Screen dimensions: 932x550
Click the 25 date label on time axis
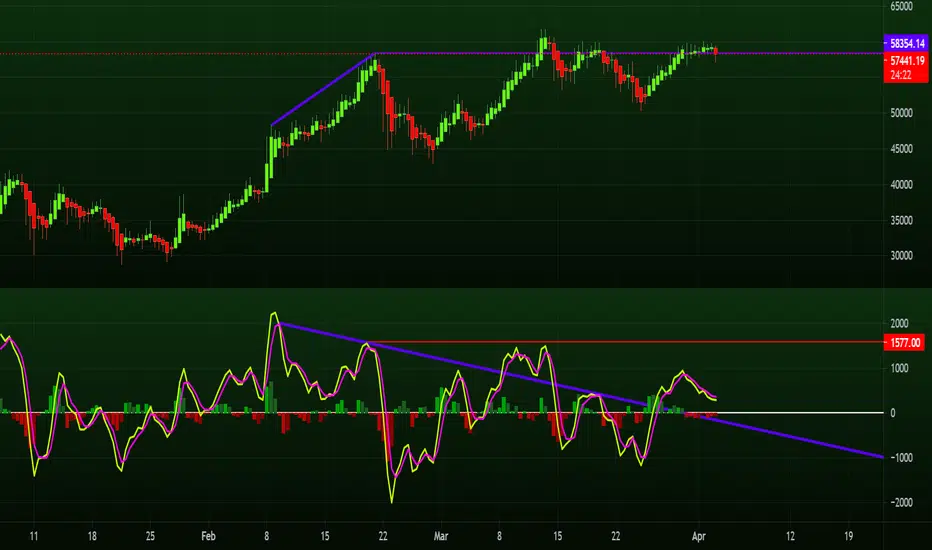150,536
